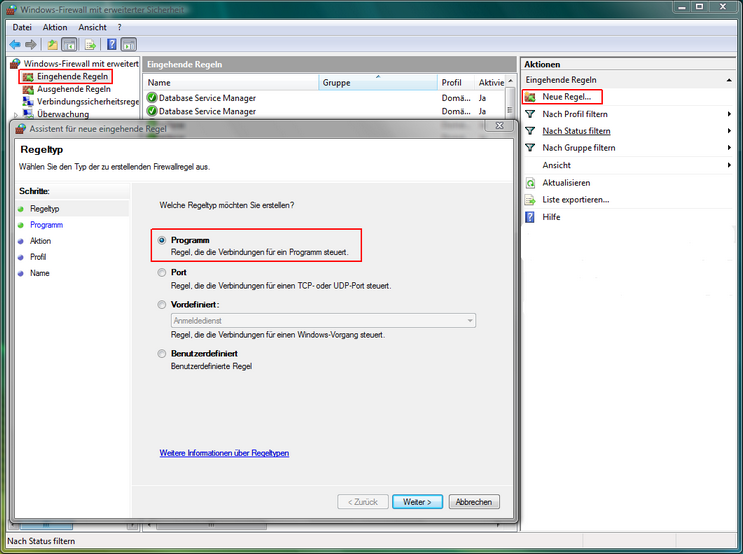743x554 pixels.
Task: Click the Aktualisieren refresh icon
Action: [x=530, y=183]
